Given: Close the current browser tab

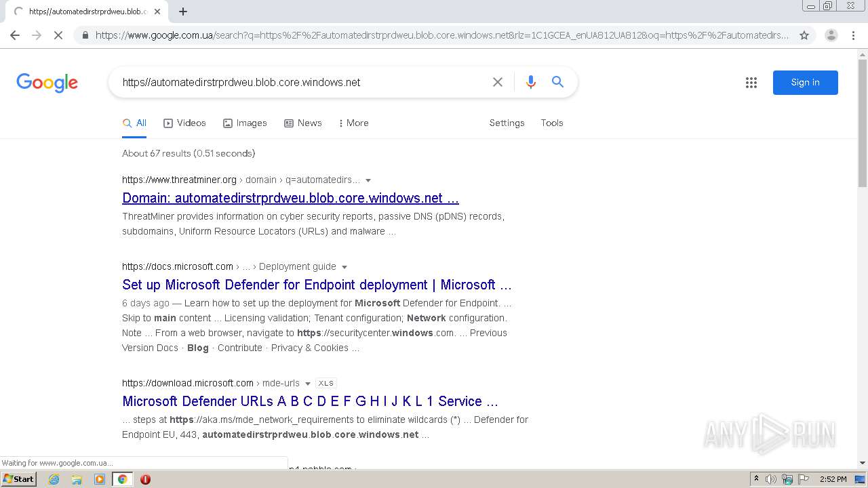Looking at the screenshot, I should (x=157, y=12).
